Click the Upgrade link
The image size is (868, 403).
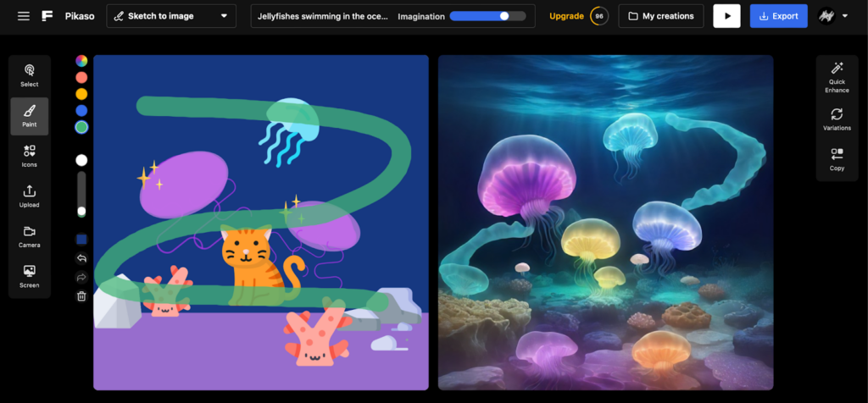(x=566, y=16)
